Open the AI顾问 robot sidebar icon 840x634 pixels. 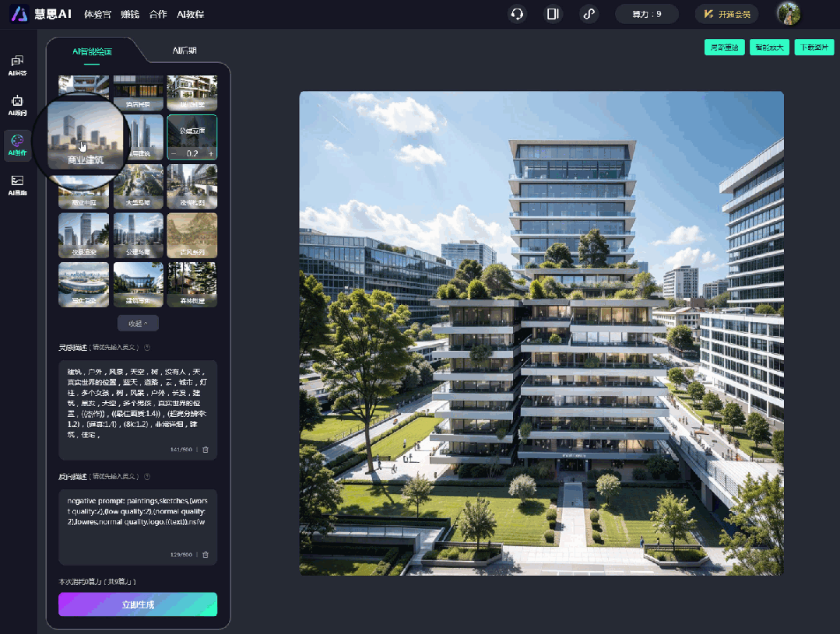(x=17, y=105)
